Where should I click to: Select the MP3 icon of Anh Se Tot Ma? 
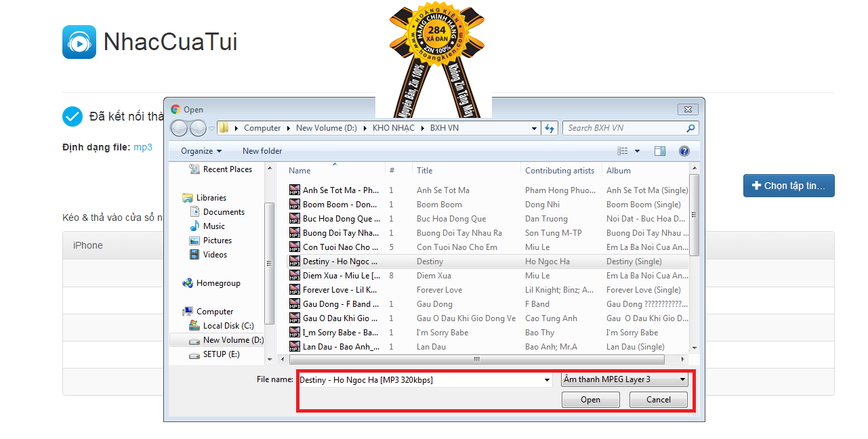point(295,190)
